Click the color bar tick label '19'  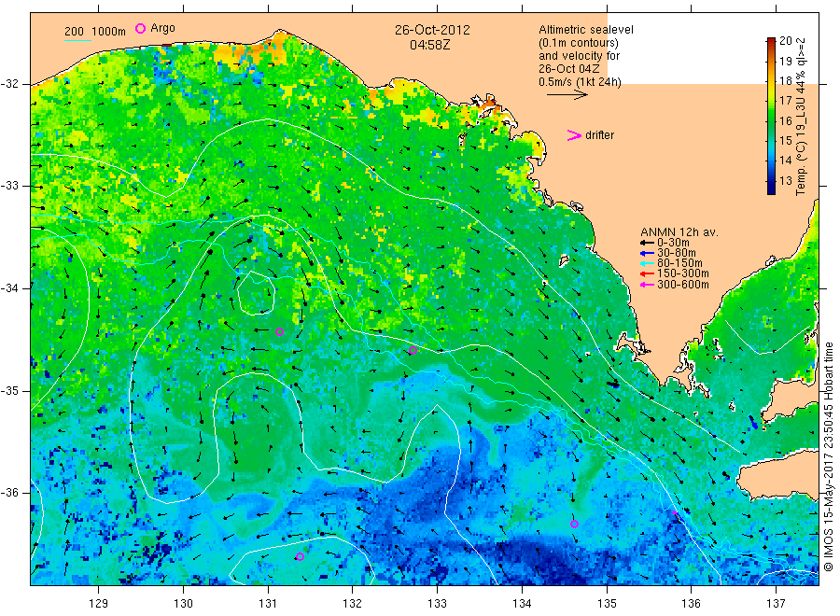[x=785, y=61]
